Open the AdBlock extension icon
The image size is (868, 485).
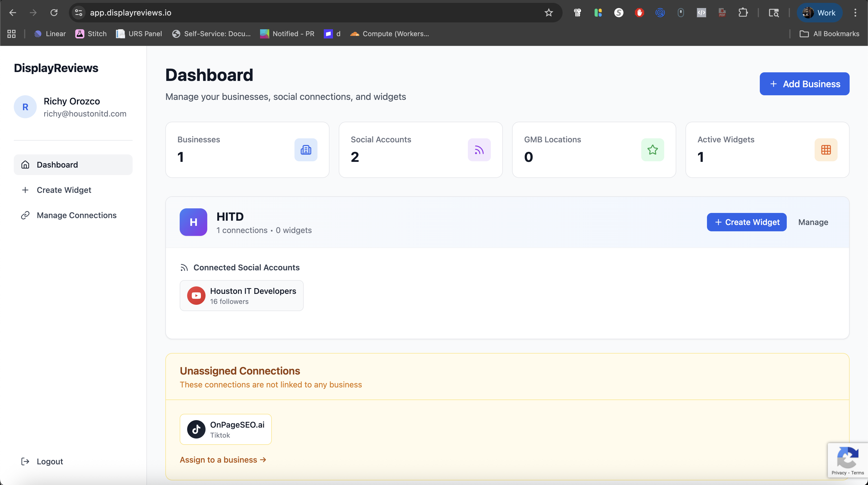click(x=639, y=12)
